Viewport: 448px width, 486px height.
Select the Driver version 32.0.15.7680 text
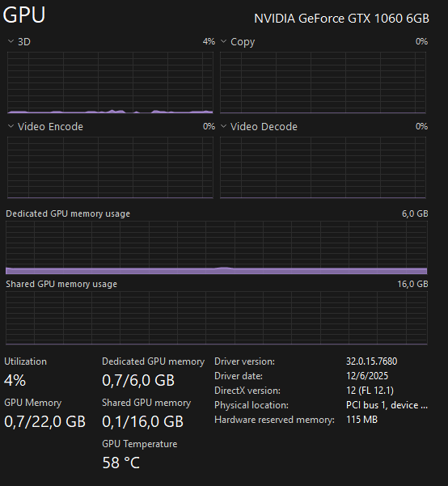(371, 361)
